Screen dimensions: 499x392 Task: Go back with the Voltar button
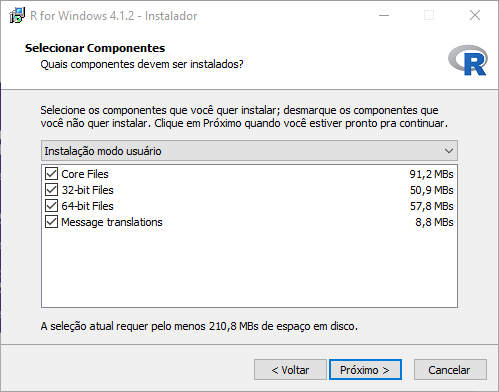pyautogui.click(x=290, y=370)
